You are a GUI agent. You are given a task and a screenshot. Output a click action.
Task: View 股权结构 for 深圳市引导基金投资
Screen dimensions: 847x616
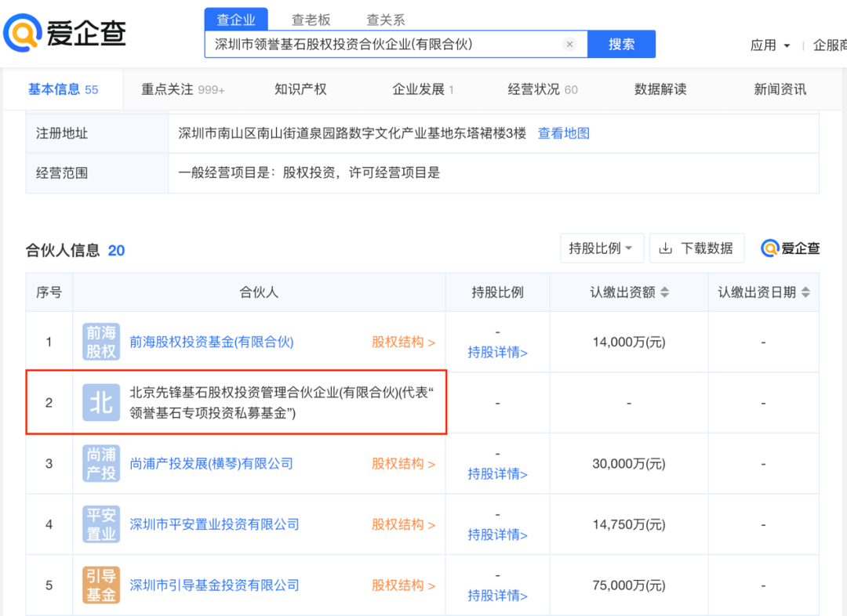click(x=403, y=585)
